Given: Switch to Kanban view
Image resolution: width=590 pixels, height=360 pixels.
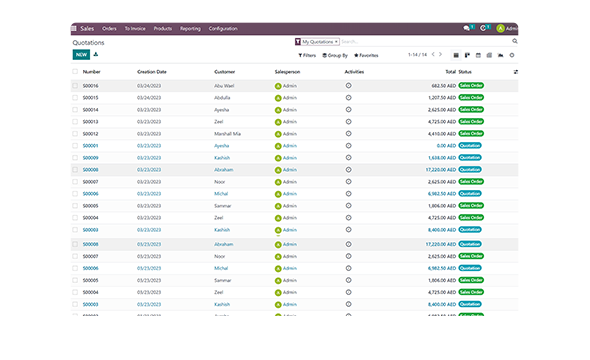Looking at the screenshot, I should [x=467, y=55].
